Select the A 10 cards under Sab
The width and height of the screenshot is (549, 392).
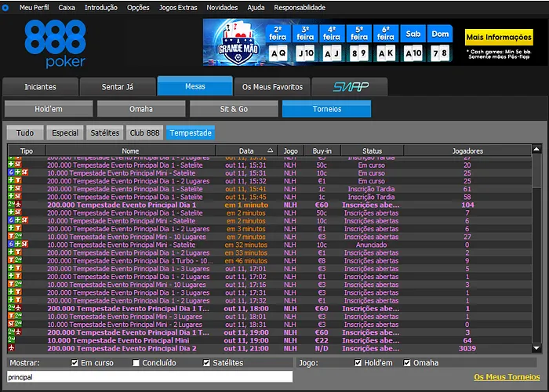tap(413, 53)
